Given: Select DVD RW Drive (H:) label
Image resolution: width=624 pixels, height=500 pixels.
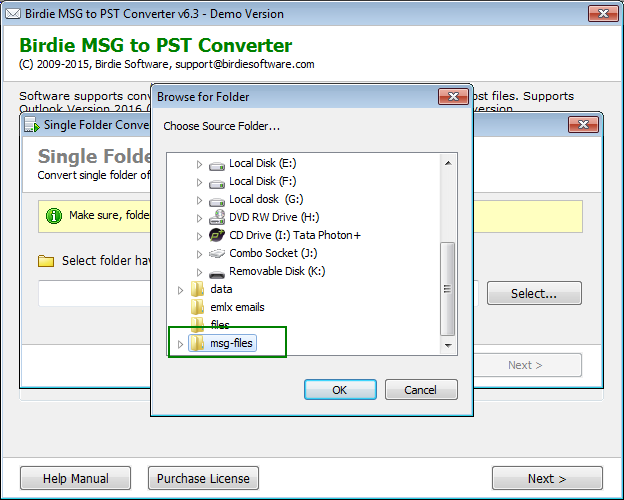Looking at the screenshot, I should (x=274, y=217).
